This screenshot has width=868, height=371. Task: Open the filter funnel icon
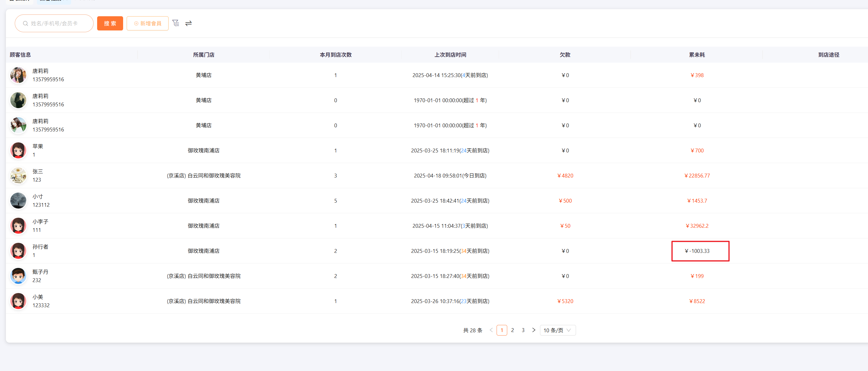[176, 23]
